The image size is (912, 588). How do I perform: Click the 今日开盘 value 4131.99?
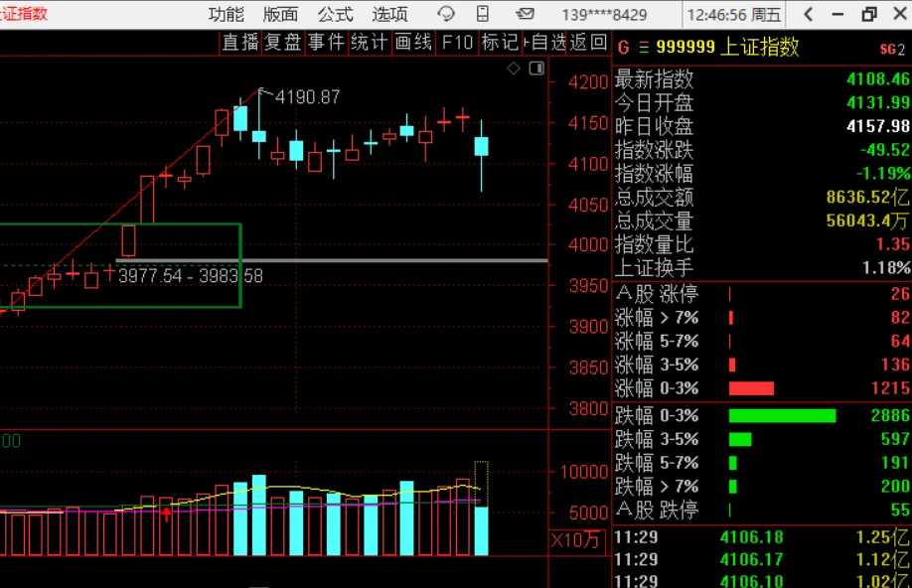[x=877, y=102]
